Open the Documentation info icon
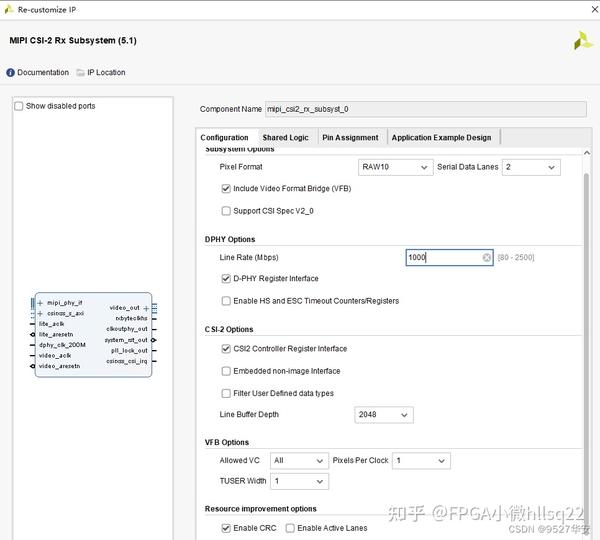Viewport: 600px width, 540px height. point(10,72)
